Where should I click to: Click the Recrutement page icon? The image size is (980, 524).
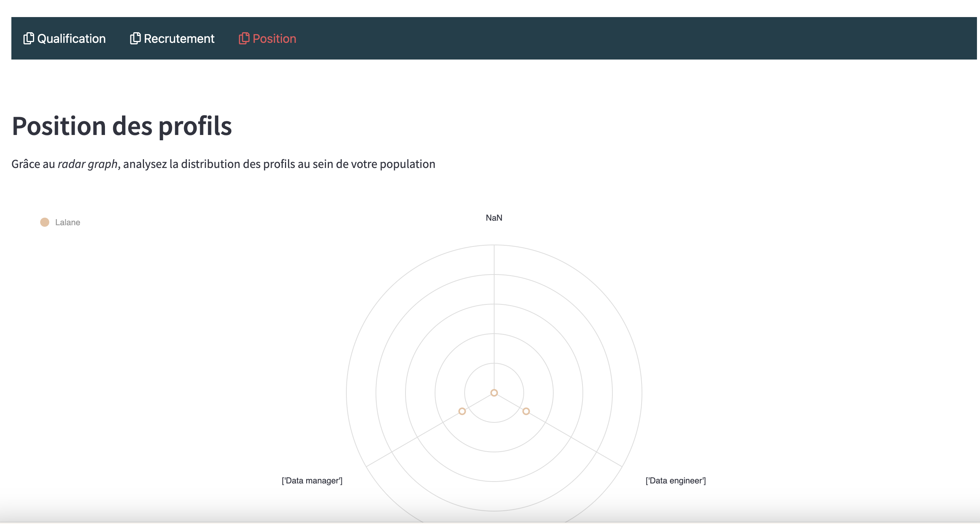[x=135, y=38]
